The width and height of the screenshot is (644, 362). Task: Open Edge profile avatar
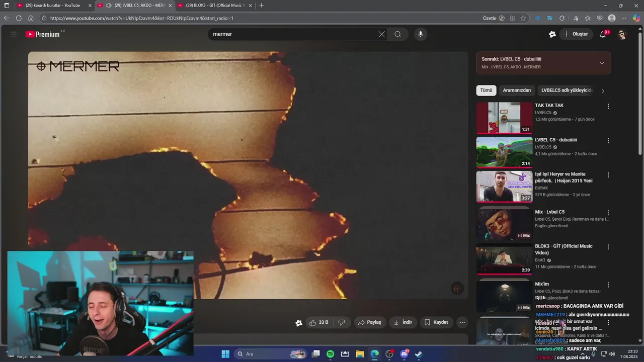pyautogui.click(x=612, y=18)
